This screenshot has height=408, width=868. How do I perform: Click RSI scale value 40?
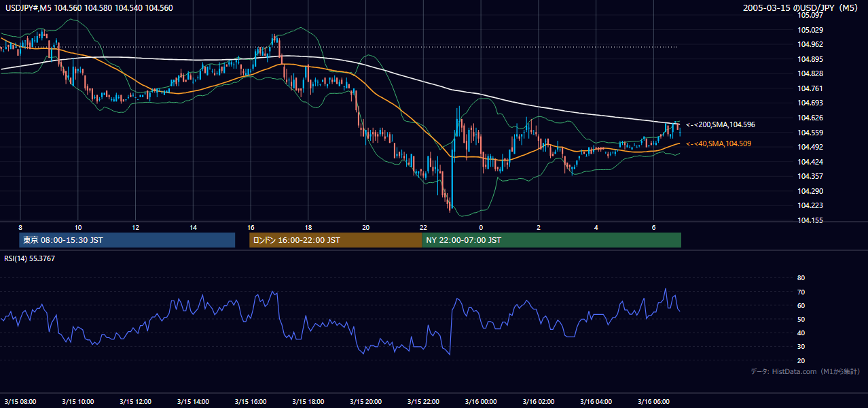click(x=801, y=333)
